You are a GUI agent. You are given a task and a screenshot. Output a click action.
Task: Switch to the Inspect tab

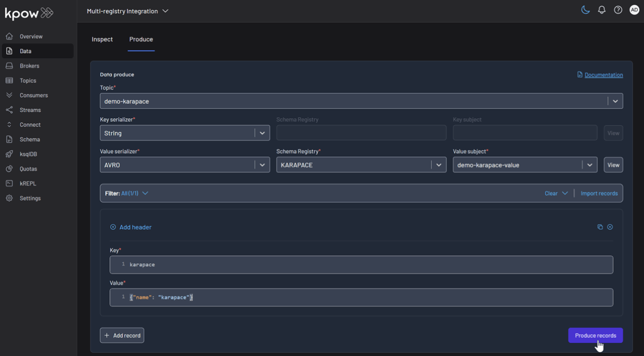coord(102,39)
